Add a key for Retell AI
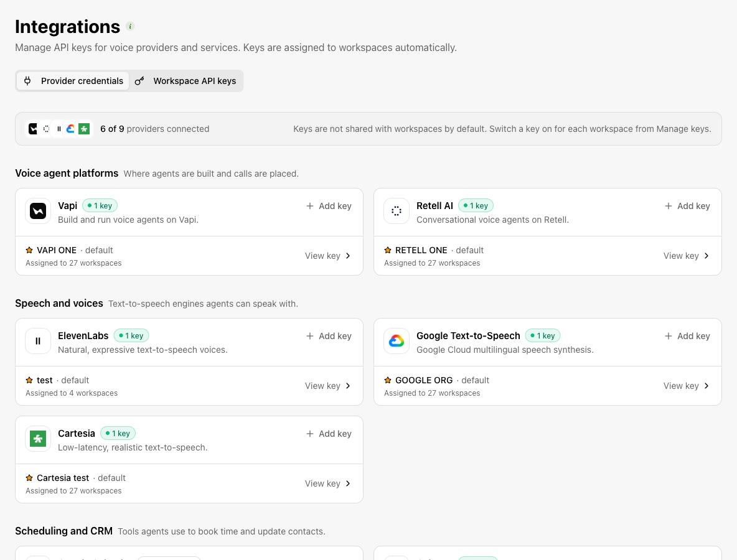Viewport: 737px width, 560px height. tap(687, 206)
